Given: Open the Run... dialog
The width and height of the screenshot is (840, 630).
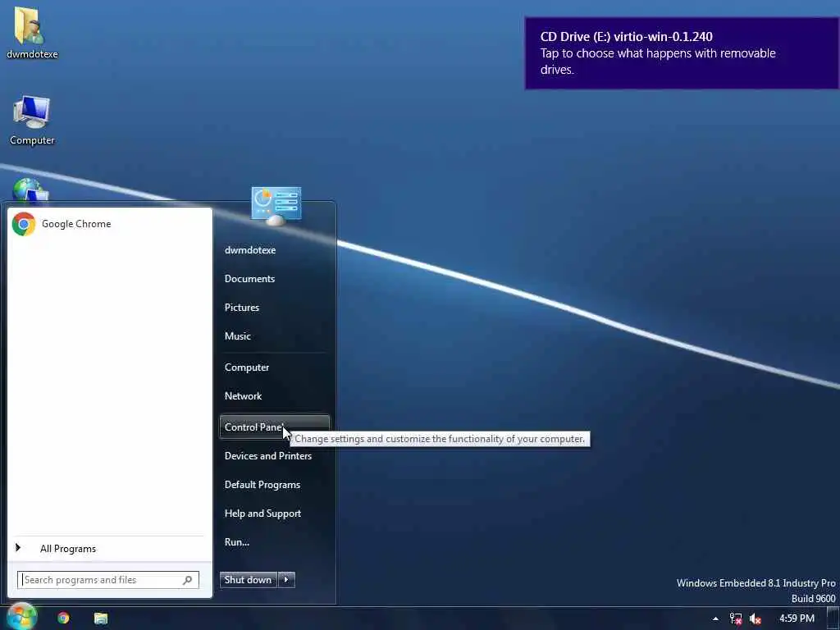Looking at the screenshot, I should pyautogui.click(x=237, y=542).
